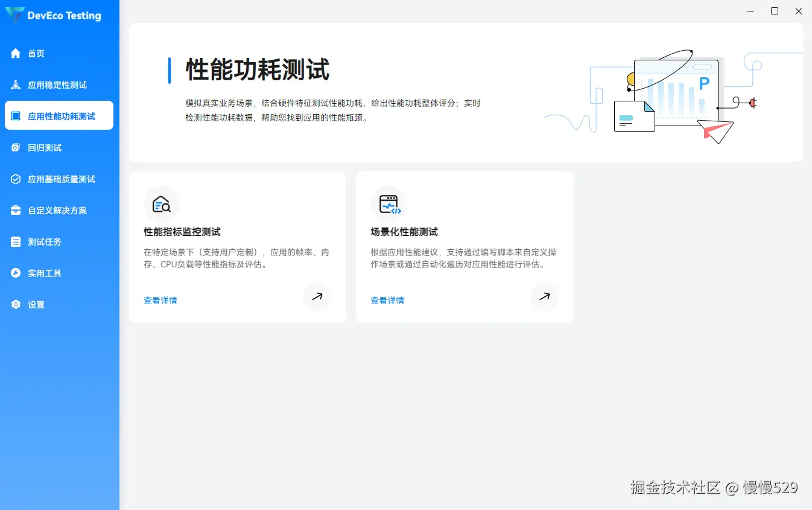
Task: Click the 性能指标监控测试 card icon
Action: point(162,204)
